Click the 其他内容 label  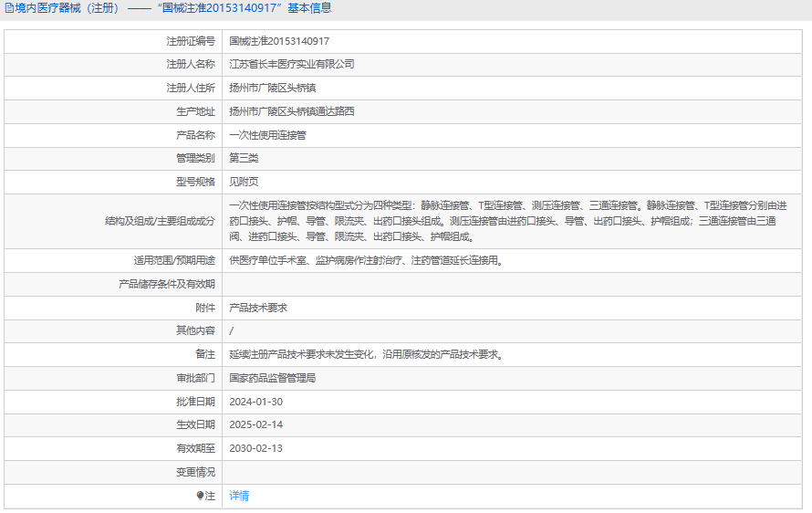pos(195,330)
